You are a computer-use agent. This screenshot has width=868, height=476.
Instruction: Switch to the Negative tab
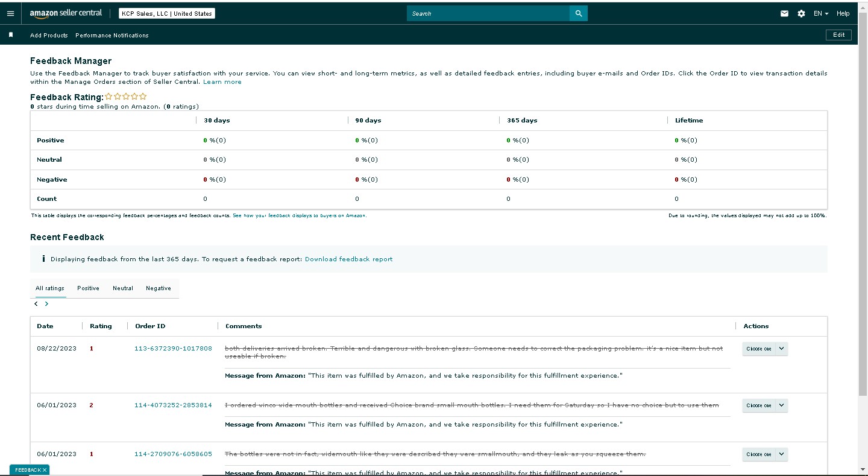pos(159,288)
